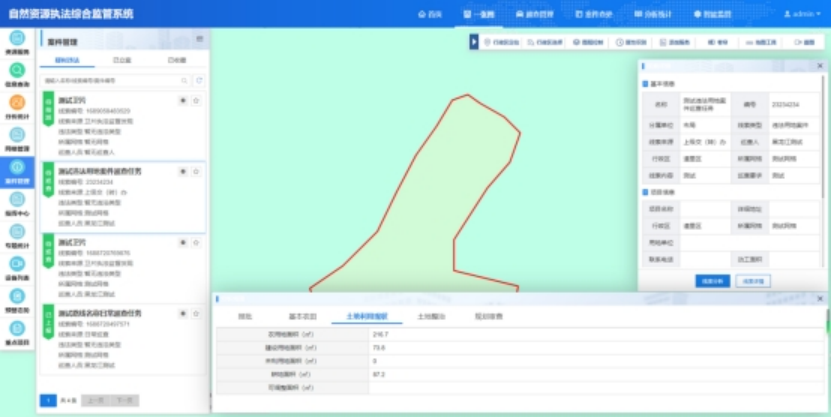Click the blue button under the info panel
Image resolution: width=831 pixels, height=417 pixels.
point(712,281)
